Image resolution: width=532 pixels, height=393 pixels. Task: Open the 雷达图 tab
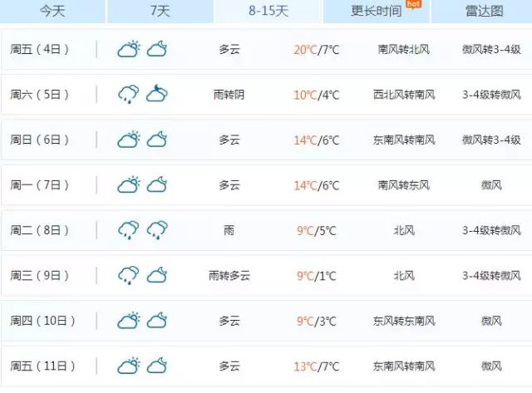[x=483, y=11]
